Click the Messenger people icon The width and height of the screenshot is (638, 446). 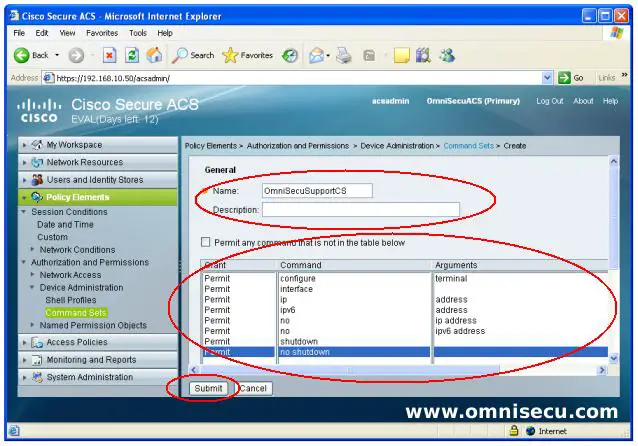pyautogui.click(x=447, y=55)
